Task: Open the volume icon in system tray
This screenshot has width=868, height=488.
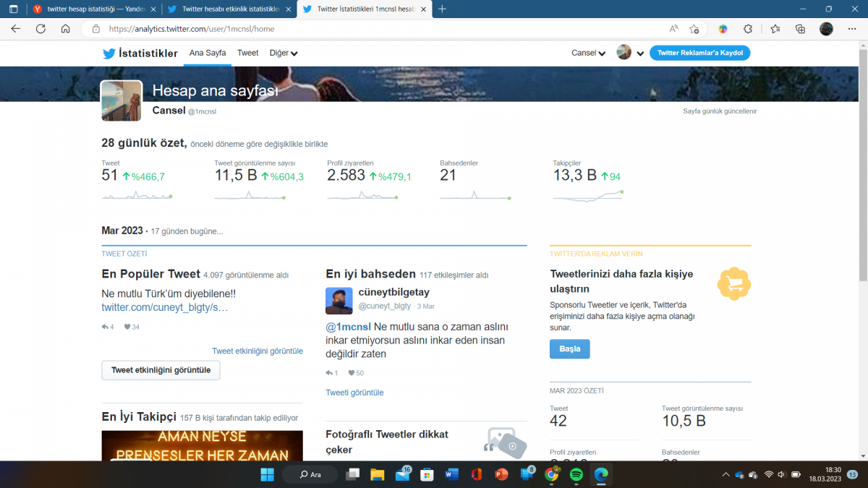Action: tap(783, 474)
